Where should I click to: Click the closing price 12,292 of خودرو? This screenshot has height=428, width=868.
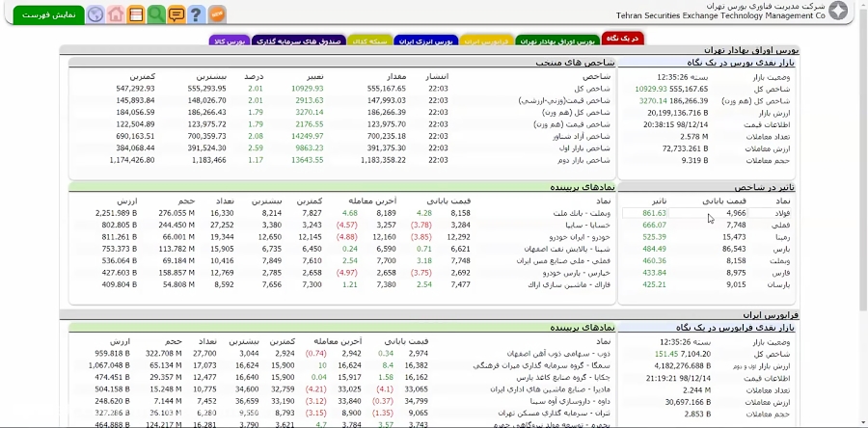point(459,237)
